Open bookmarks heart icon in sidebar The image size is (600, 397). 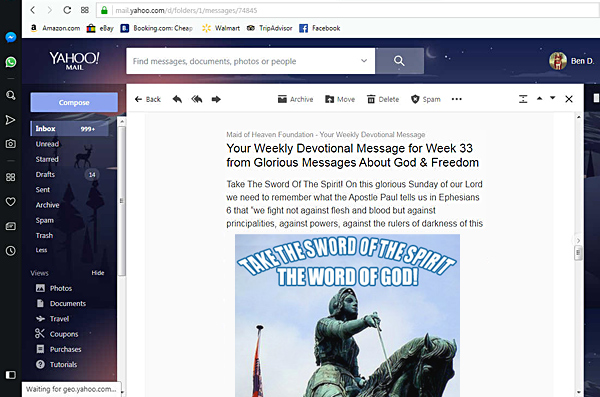tap(11, 201)
